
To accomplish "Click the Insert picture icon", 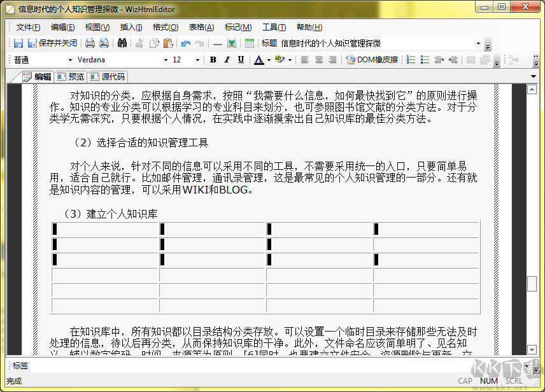I will [232, 43].
